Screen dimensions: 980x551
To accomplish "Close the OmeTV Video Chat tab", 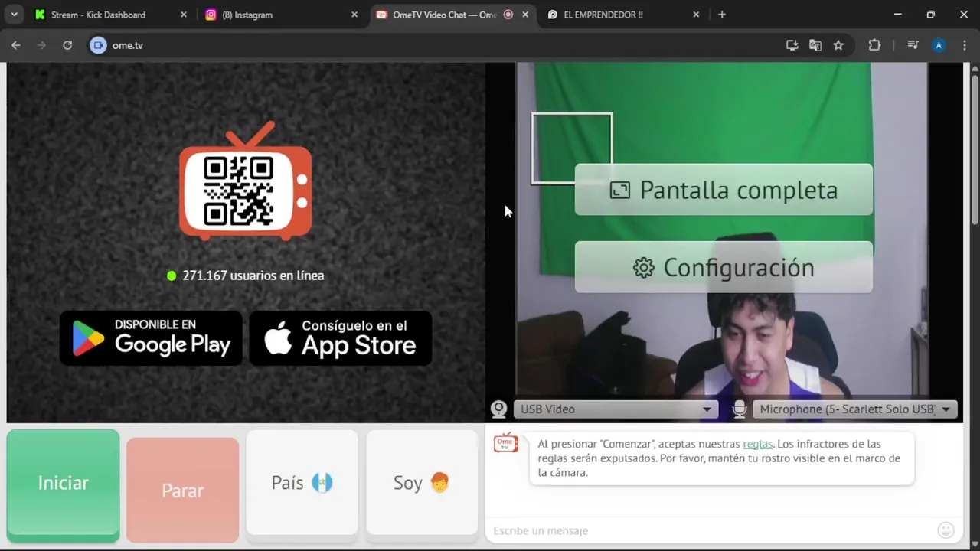I will pyautogui.click(x=525, y=15).
